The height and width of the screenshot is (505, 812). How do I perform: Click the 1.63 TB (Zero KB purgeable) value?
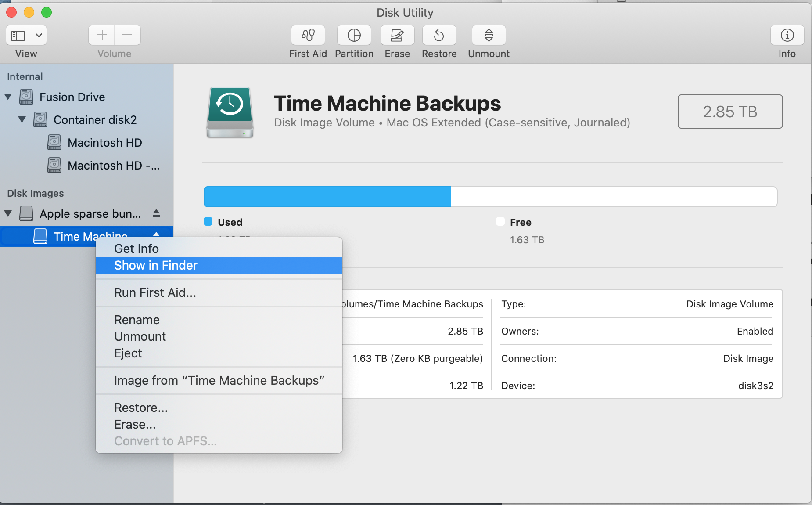point(418,358)
